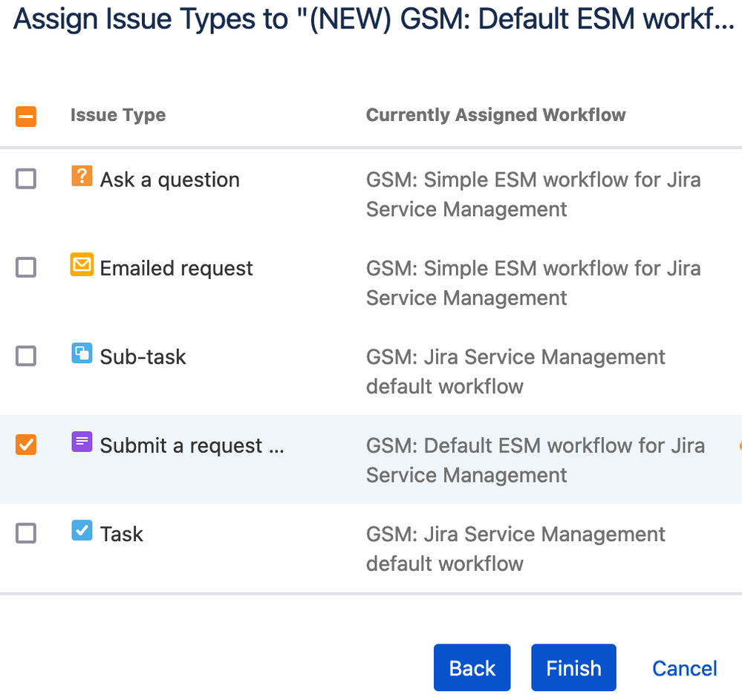Select the 'Submit a request ...' label
This screenshot has height=700, width=742.
[192, 446]
